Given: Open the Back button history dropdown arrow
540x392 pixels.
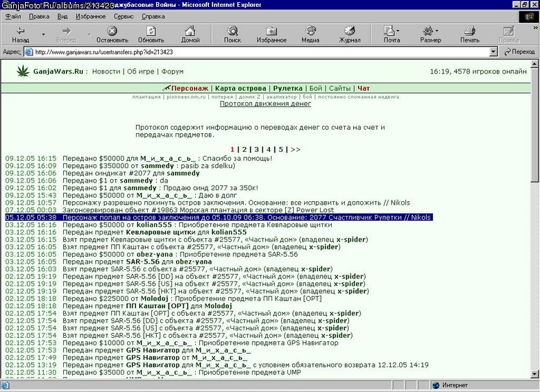Looking at the screenshot, I should click(44, 34).
